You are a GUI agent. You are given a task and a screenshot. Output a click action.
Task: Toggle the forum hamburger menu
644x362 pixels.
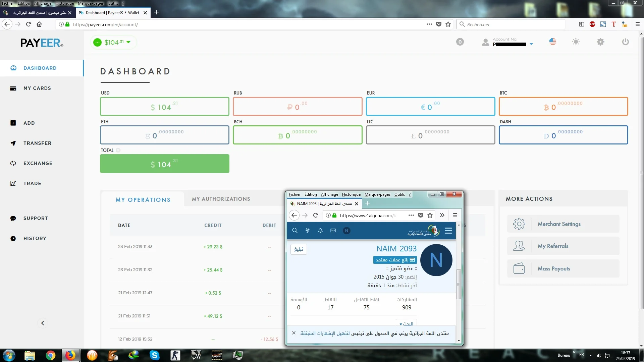click(448, 231)
